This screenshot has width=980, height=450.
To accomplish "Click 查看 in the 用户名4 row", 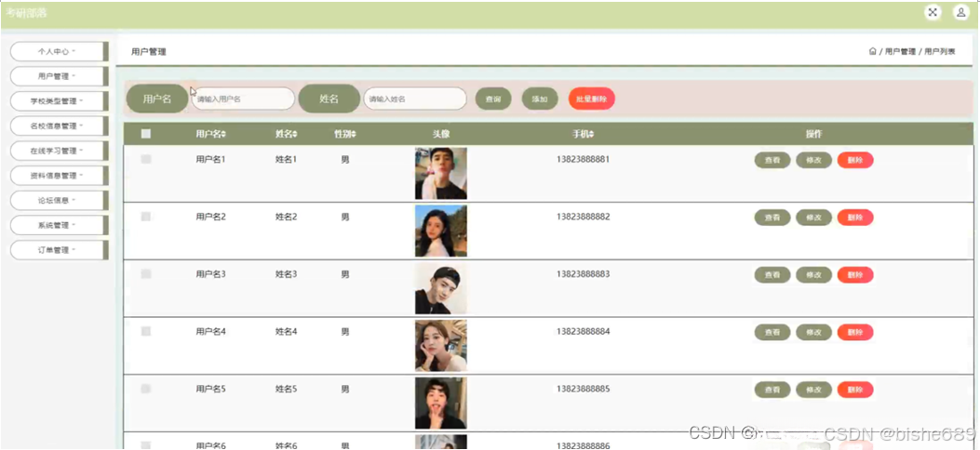I will (x=772, y=333).
